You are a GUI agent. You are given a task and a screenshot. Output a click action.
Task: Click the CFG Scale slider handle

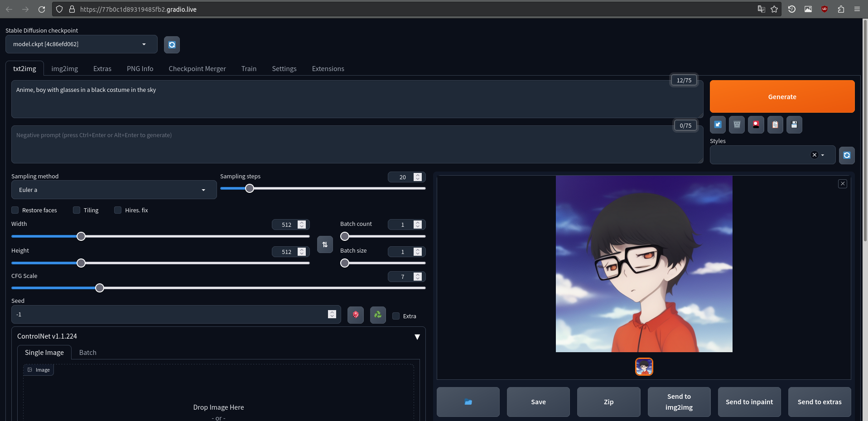point(100,288)
